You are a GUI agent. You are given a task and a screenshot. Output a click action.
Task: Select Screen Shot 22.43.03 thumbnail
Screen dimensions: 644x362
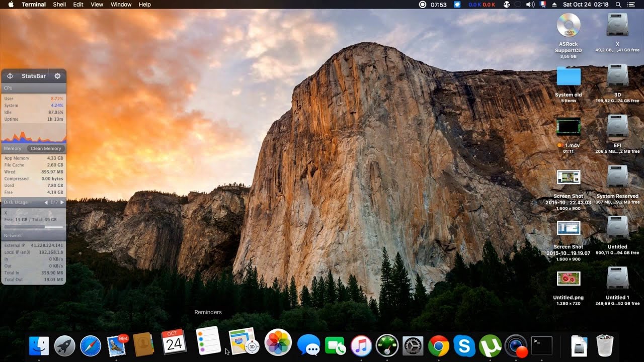pyautogui.click(x=569, y=177)
